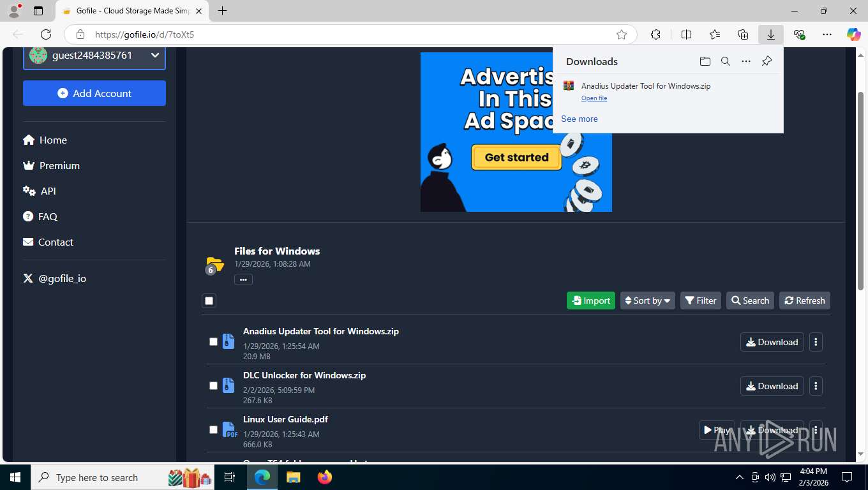The height and width of the screenshot is (490, 868).
Task: Open options menu for Linux User Guide.pdf
Action: pos(816,430)
